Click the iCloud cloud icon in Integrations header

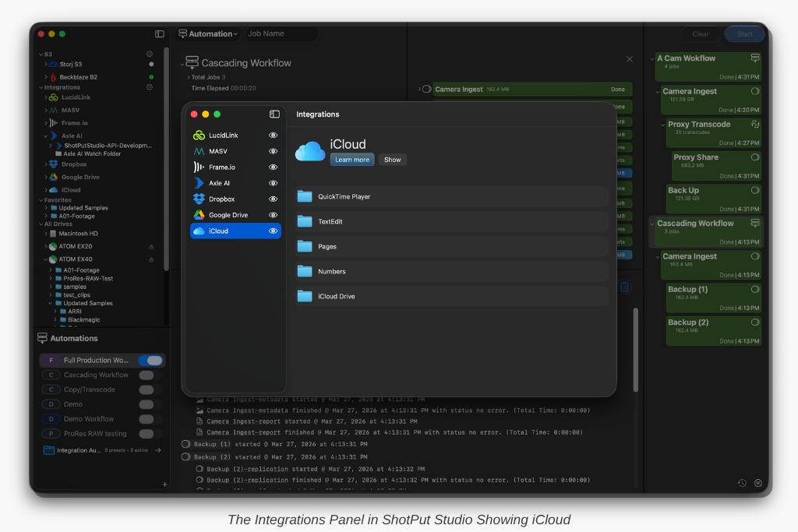(310, 151)
